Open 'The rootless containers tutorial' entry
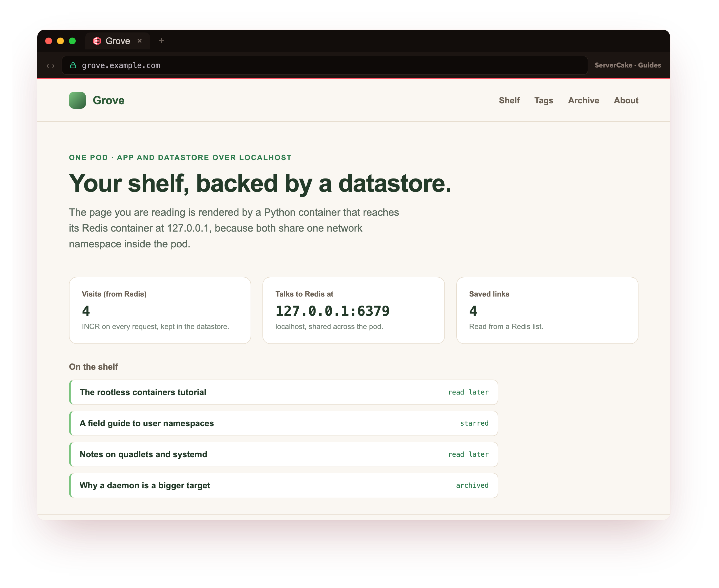This screenshot has height=588, width=719. pos(284,392)
